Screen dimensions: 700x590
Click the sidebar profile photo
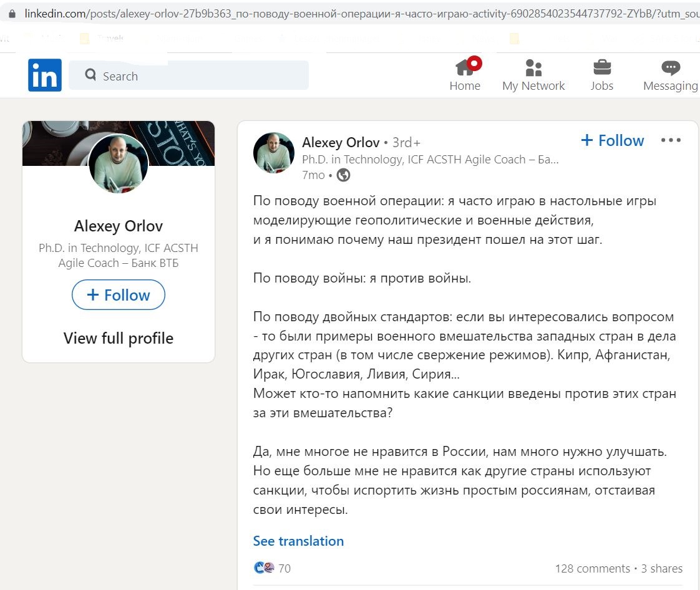pos(119,164)
